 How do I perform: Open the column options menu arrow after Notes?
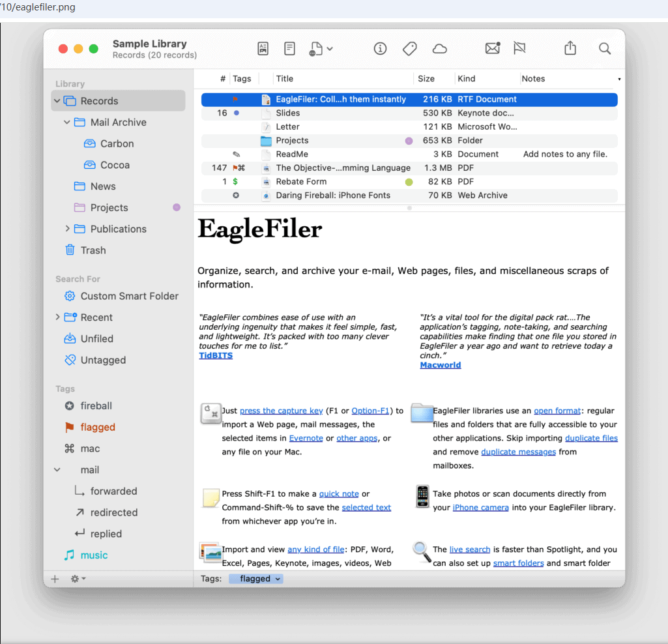pos(619,80)
